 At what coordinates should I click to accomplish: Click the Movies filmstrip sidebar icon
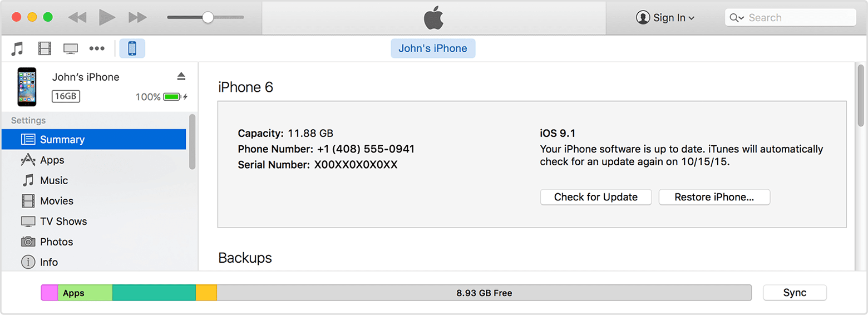coord(28,201)
